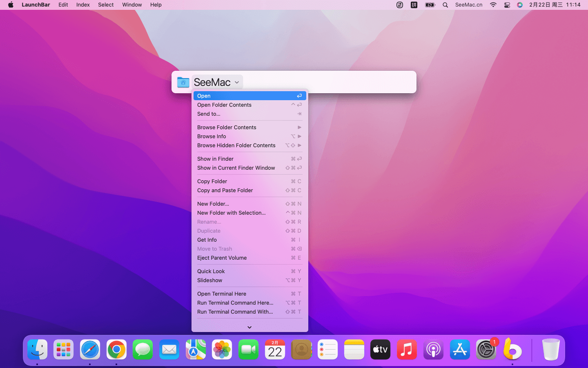Open Wi-Fi status in menu bar

click(493, 5)
